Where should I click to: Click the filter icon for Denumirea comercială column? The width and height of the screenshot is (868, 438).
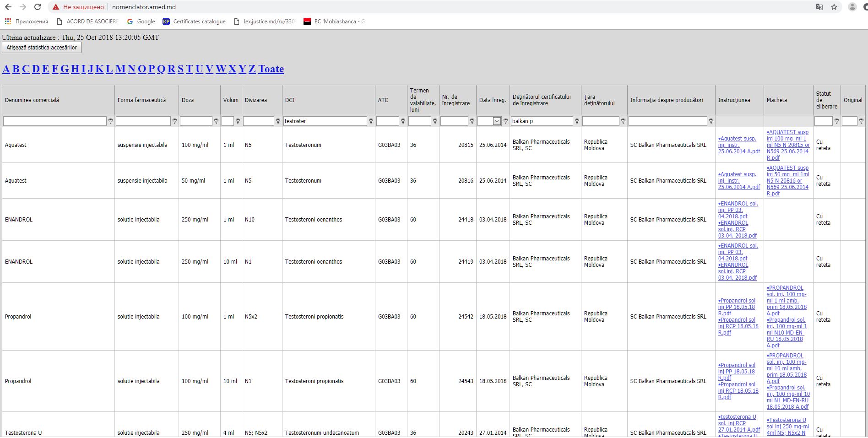(110, 121)
